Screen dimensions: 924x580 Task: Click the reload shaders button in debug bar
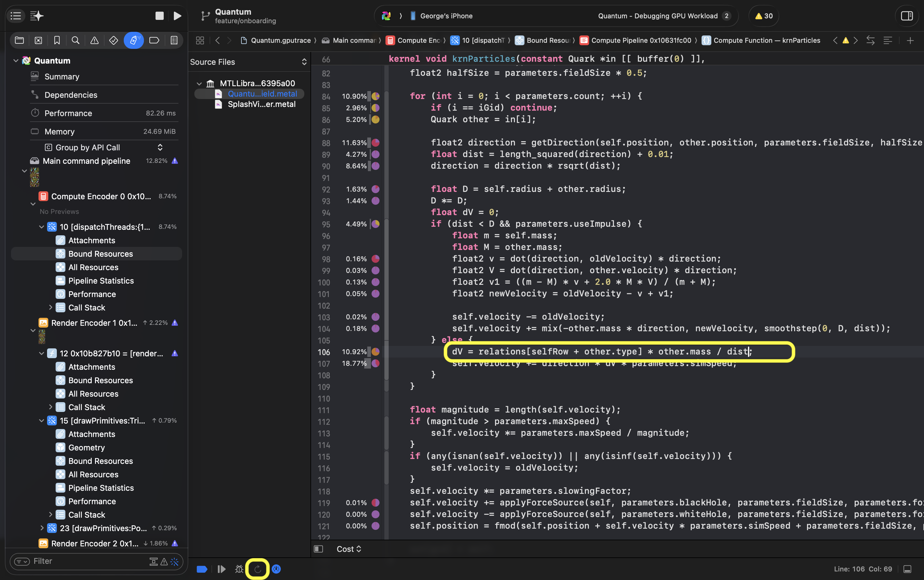257,569
